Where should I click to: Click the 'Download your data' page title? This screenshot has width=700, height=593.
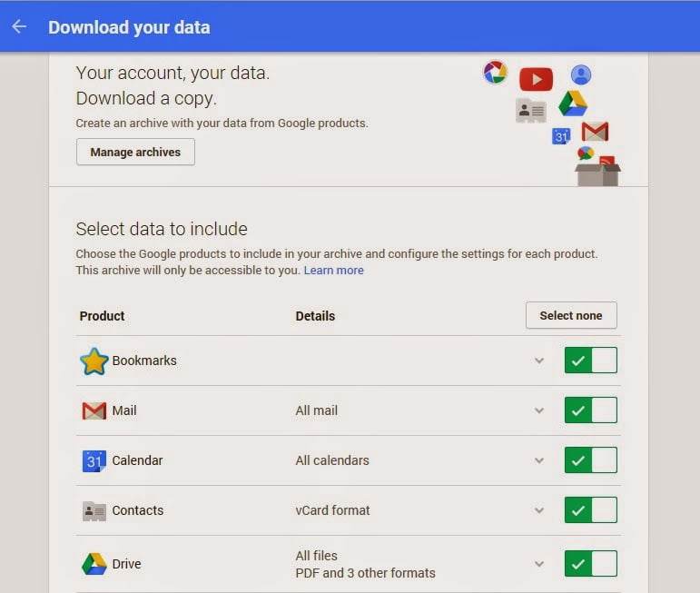pyautogui.click(x=129, y=27)
